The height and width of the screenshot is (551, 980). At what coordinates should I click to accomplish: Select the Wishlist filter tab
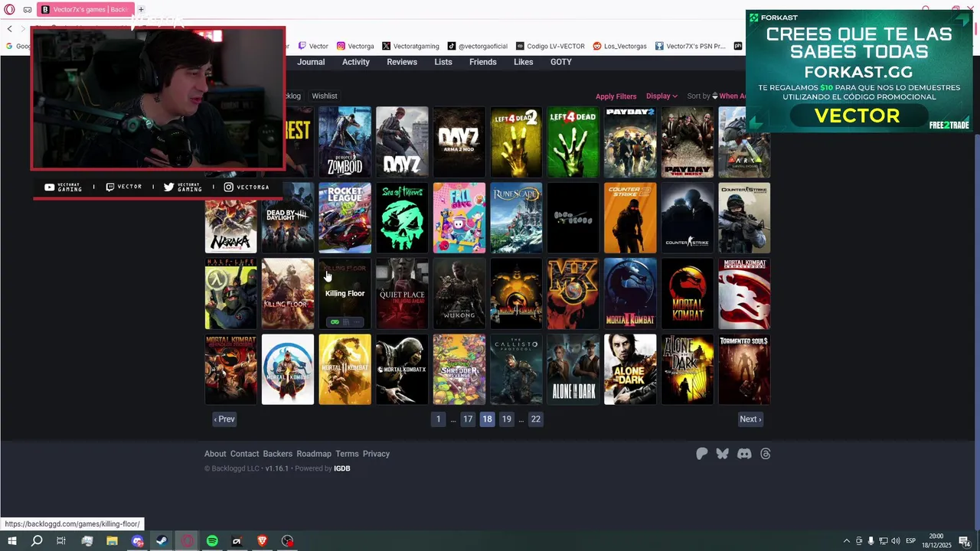[325, 96]
